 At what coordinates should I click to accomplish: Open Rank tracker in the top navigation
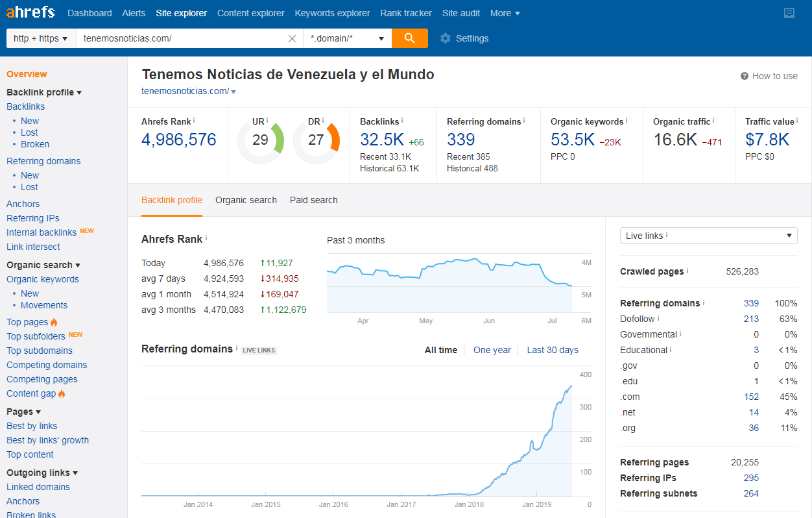coord(406,13)
